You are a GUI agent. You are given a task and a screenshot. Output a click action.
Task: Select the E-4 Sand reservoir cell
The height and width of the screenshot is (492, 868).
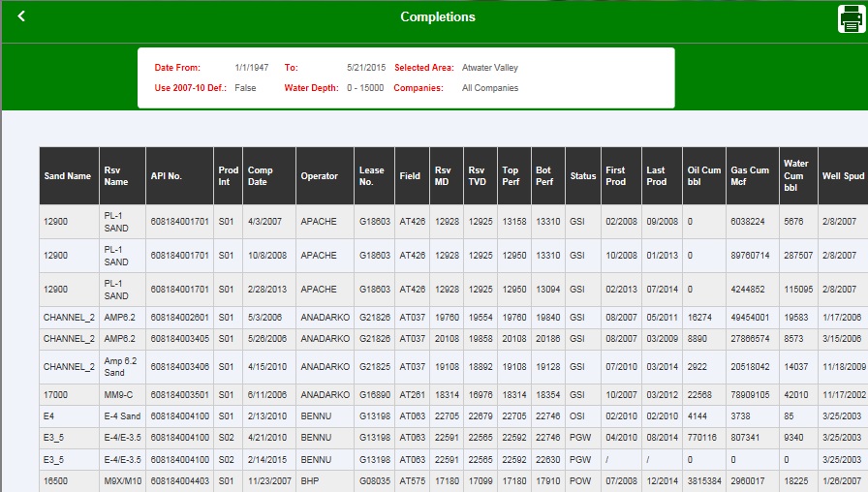coord(122,415)
